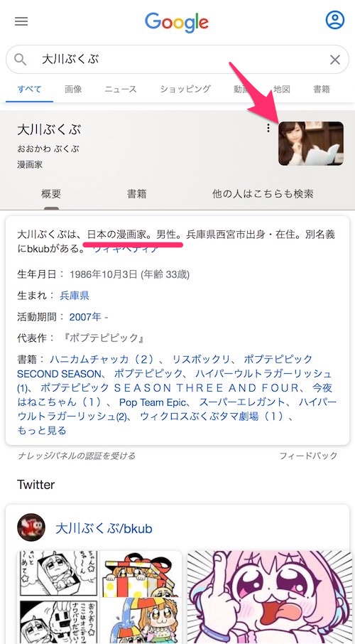Screen dimensions: 355x644
Task: Open 他の人はこちらも検索 tab
Action: pyautogui.click(x=263, y=193)
